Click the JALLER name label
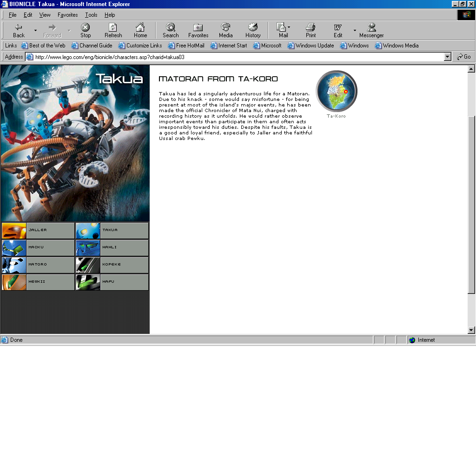476x465 pixels. pyautogui.click(x=38, y=230)
